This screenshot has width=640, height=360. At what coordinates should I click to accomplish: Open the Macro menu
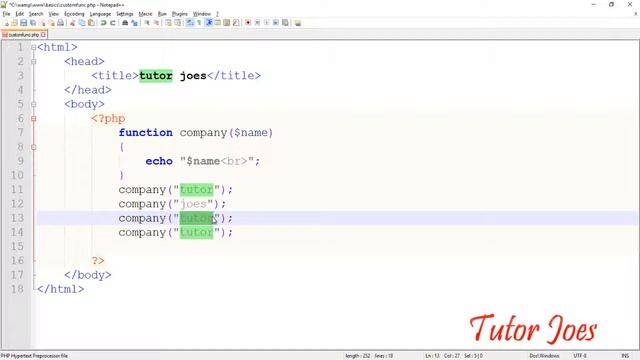(x=145, y=14)
